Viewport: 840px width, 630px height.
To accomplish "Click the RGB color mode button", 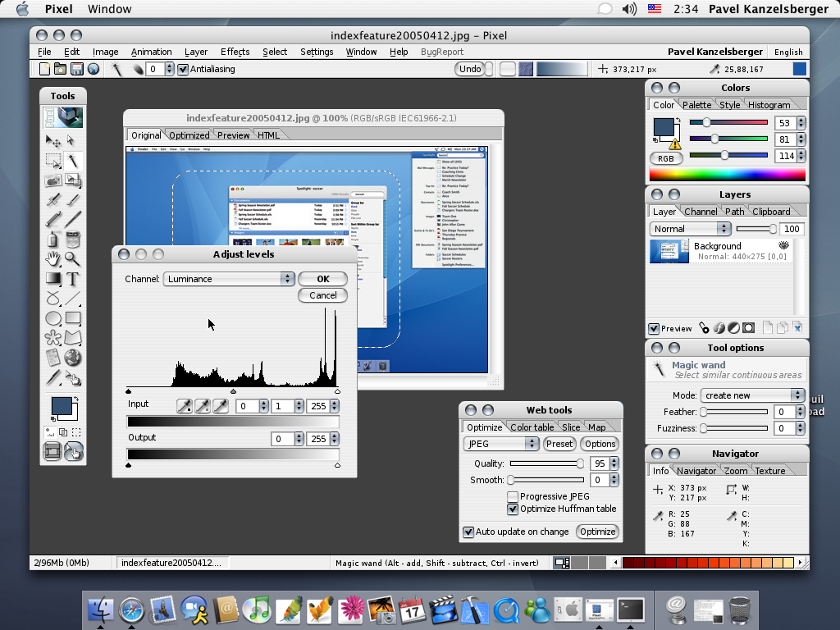I will pos(666,158).
